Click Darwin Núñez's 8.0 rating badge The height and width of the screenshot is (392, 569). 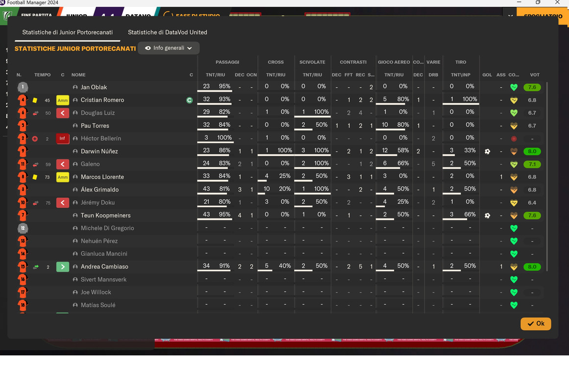point(532,151)
